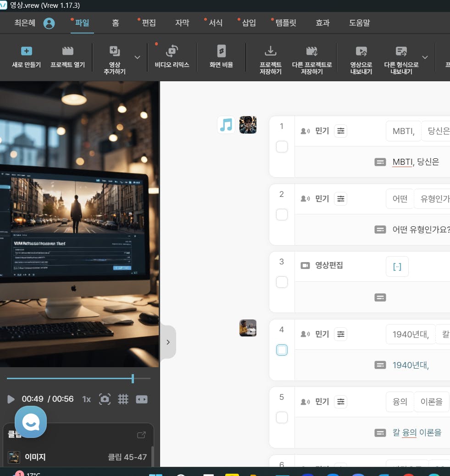Capture frame using the screenshot camera icon
Screen dimensions: 450x476
click(105, 399)
